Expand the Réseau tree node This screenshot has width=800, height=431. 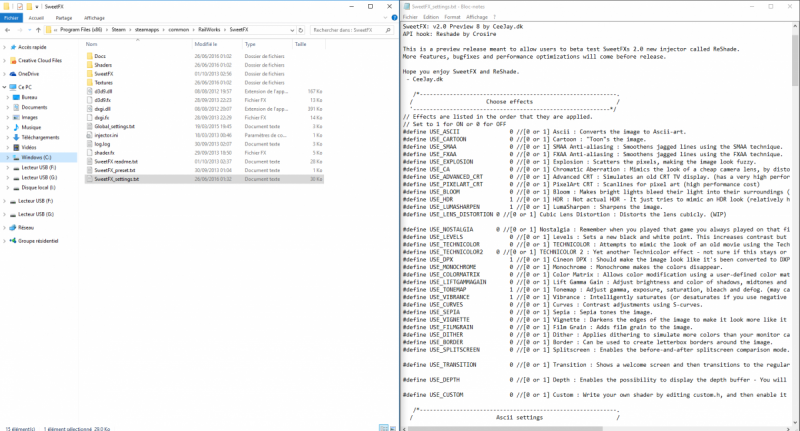5,227
